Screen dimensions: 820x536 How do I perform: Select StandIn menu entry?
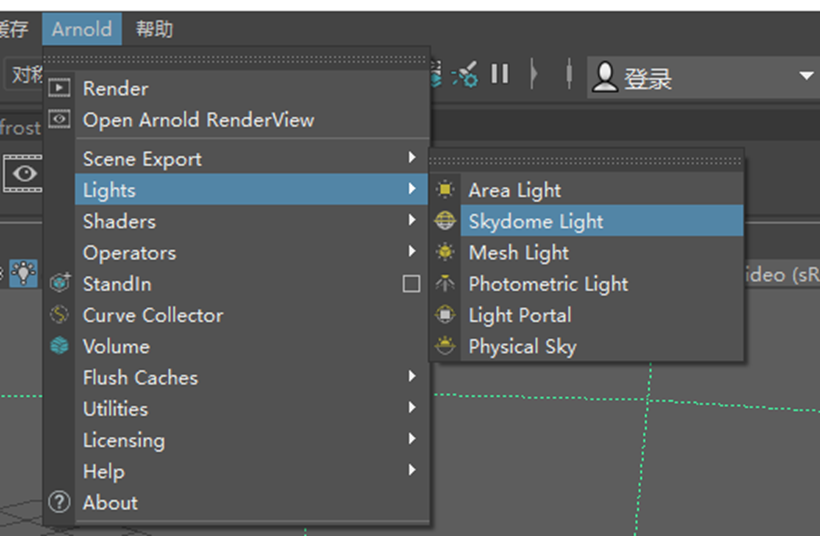[237, 284]
